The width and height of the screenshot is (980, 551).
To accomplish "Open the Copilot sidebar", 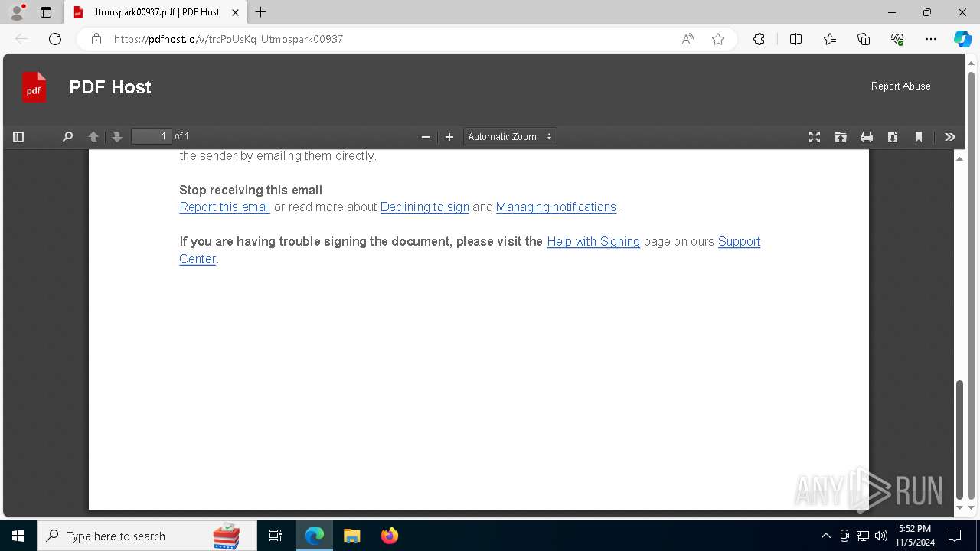I will pos(962,39).
